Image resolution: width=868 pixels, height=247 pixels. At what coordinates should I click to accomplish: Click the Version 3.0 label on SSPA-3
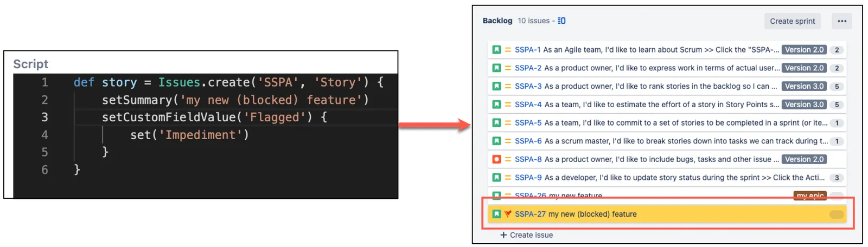coord(804,86)
